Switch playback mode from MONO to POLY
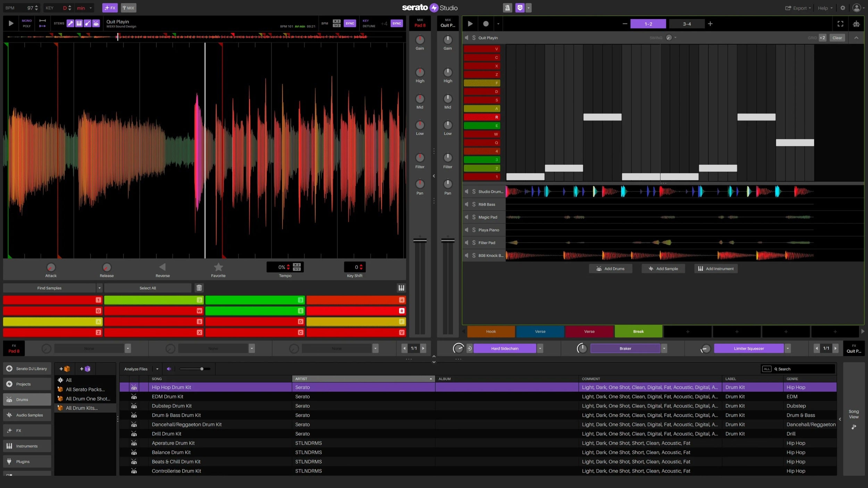 click(27, 26)
